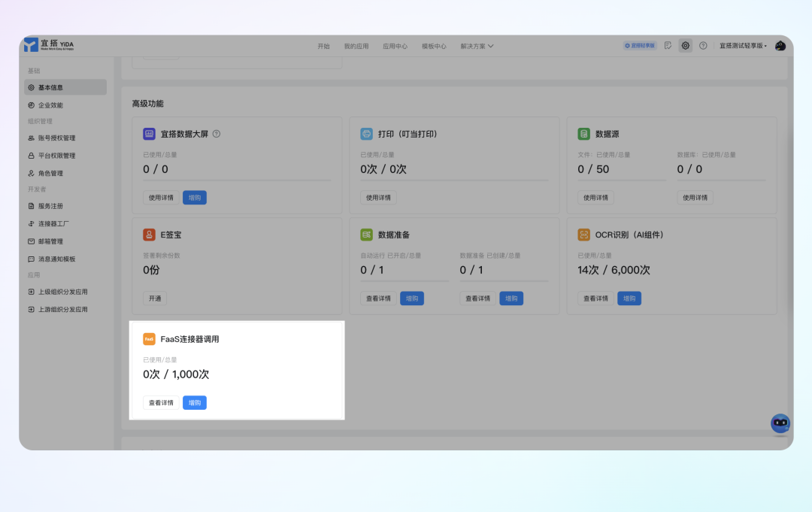Click 查看详情 under 数据准备 已创建/总量
The image size is (812, 512).
[x=477, y=298]
